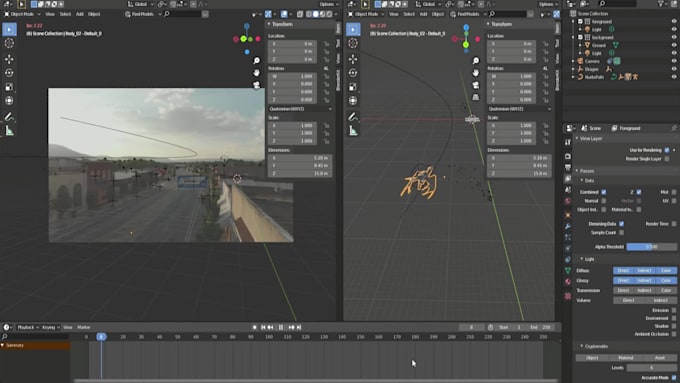Click pause button in timeline playback controls
This screenshot has height=383, width=680.
281,327
